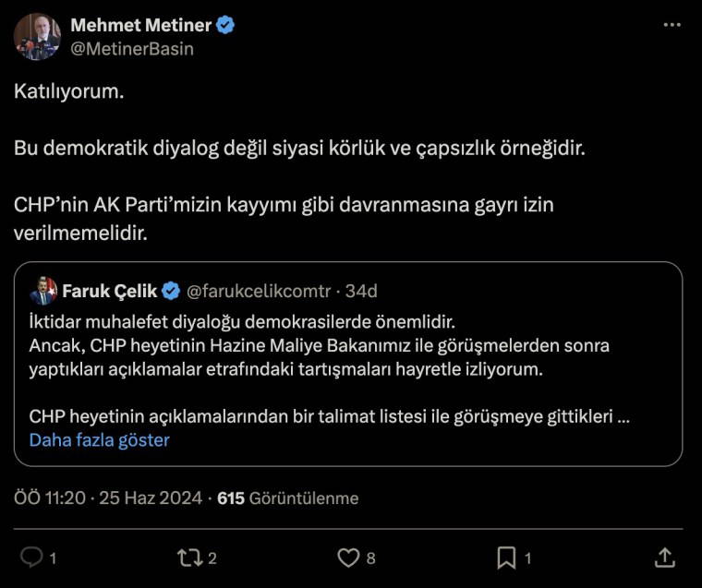Click Mehmet Metiner's blue verified badge
The image size is (702, 588).
tap(225, 25)
